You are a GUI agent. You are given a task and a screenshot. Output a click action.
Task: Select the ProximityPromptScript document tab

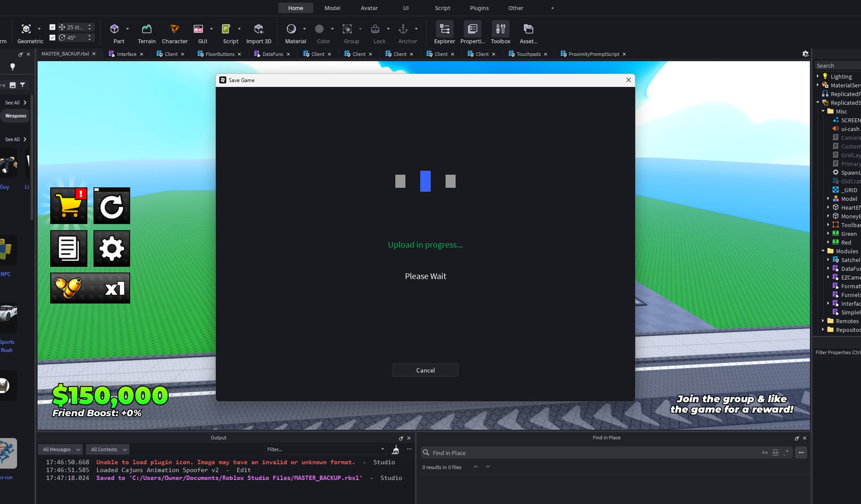(593, 54)
